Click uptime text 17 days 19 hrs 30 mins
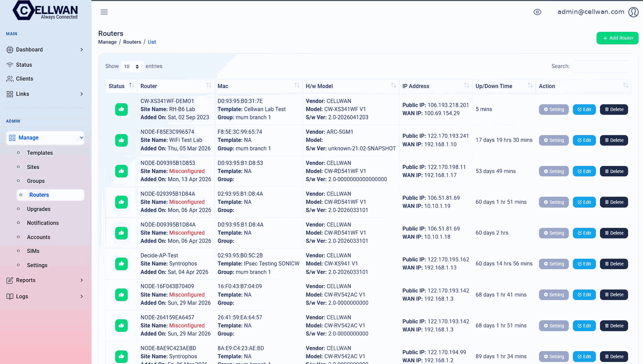The width and height of the screenshot is (643, 364). (504, 140)
